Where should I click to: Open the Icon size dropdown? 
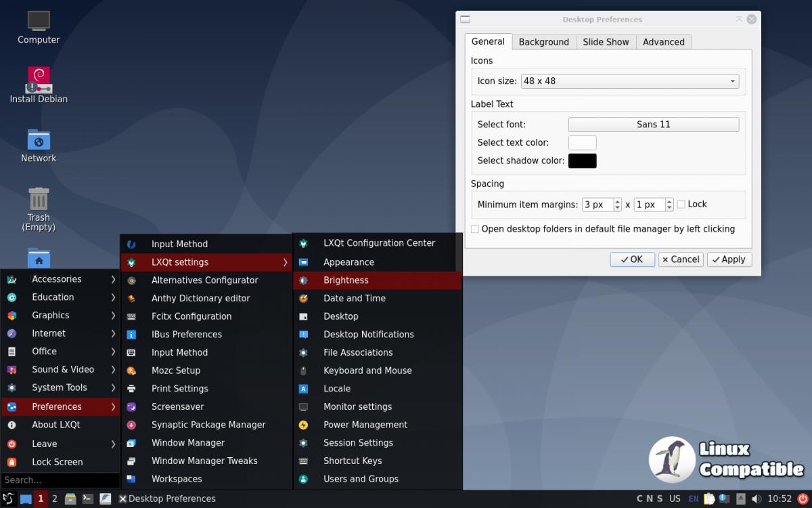[629, 81]
